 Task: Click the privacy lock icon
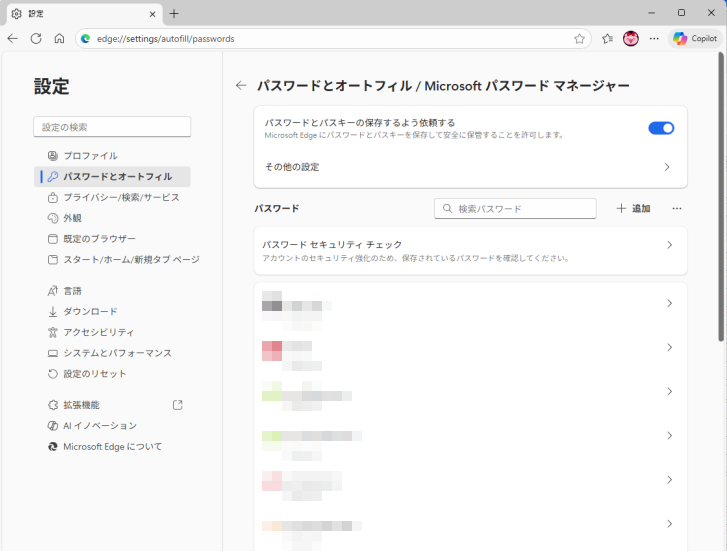click(x=53, y=197)
